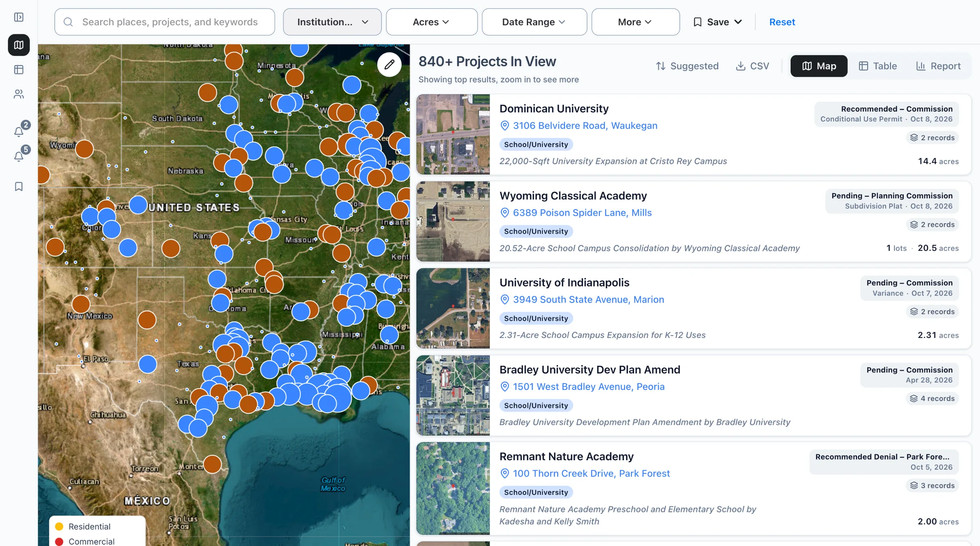The width and height of the screenshot is (980, 546).
Task: Reset all filters
Action: 782,22
